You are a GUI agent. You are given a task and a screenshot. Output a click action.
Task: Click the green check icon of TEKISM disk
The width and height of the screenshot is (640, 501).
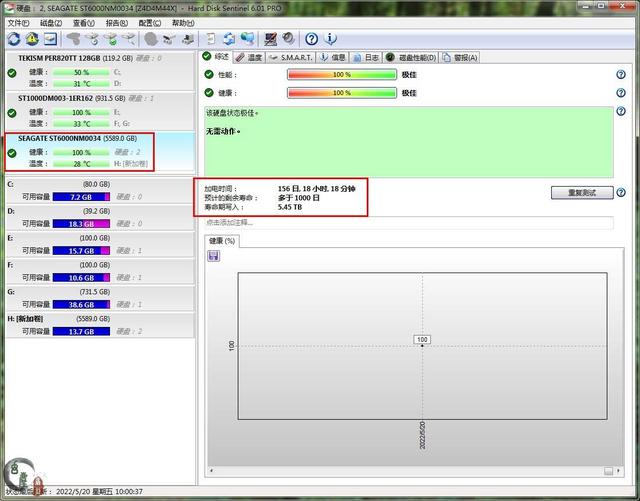(12, 73)
